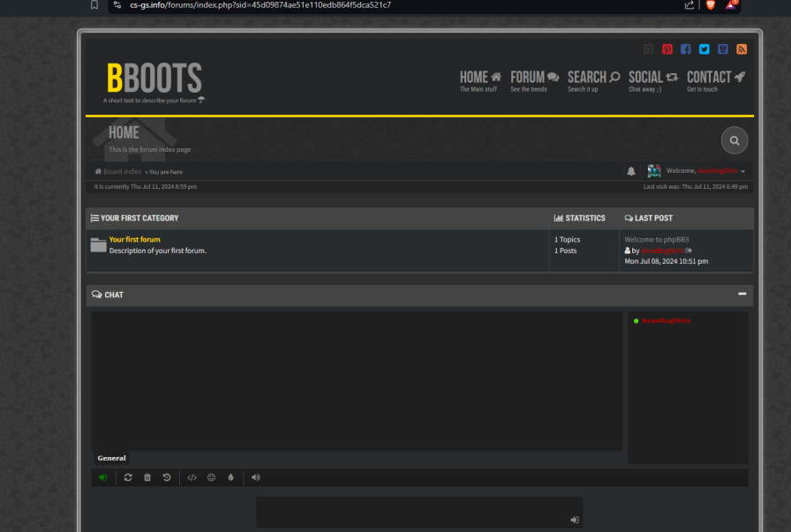Open AsusRogStrix profile in Last Post column

coord(662,251)
